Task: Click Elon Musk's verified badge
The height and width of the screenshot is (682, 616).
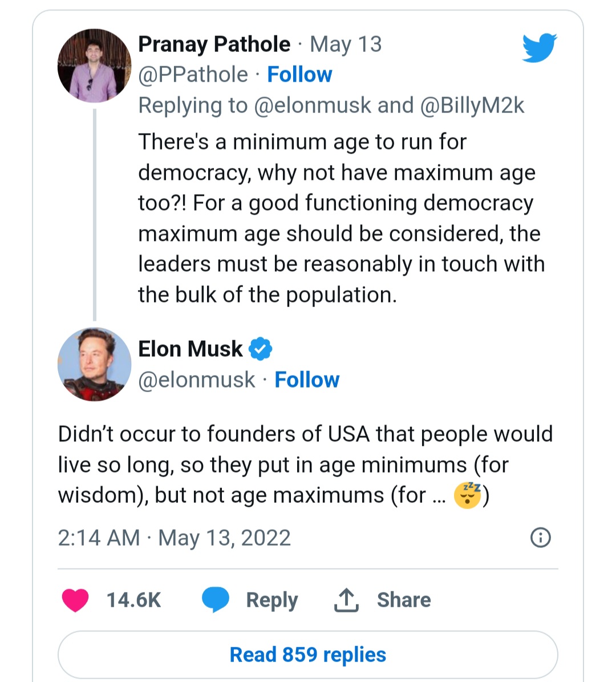Action: tap(260, 349)
